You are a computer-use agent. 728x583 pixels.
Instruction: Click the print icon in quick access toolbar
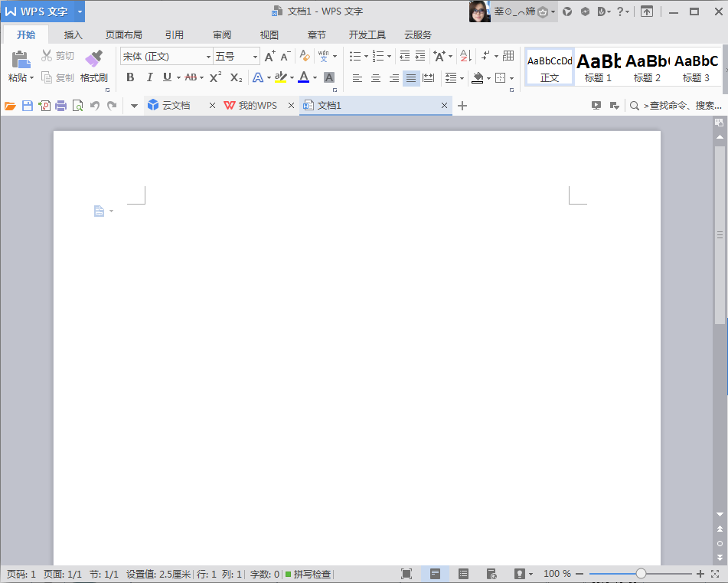coord(60,106)
